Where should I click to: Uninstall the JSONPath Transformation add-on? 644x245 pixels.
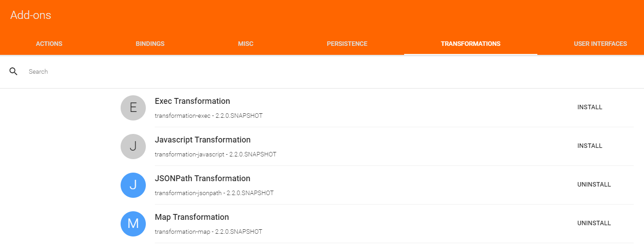click(x=594, y=185)
